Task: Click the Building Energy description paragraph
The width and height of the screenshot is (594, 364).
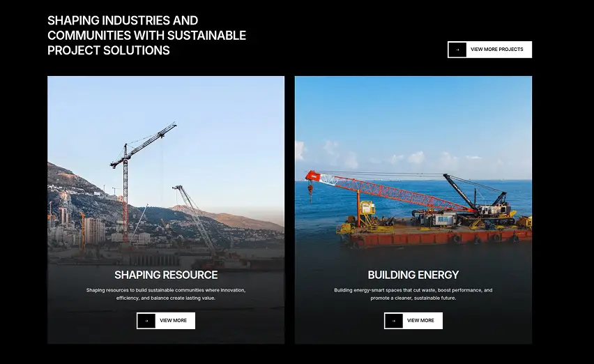Action: pos(413,294)
